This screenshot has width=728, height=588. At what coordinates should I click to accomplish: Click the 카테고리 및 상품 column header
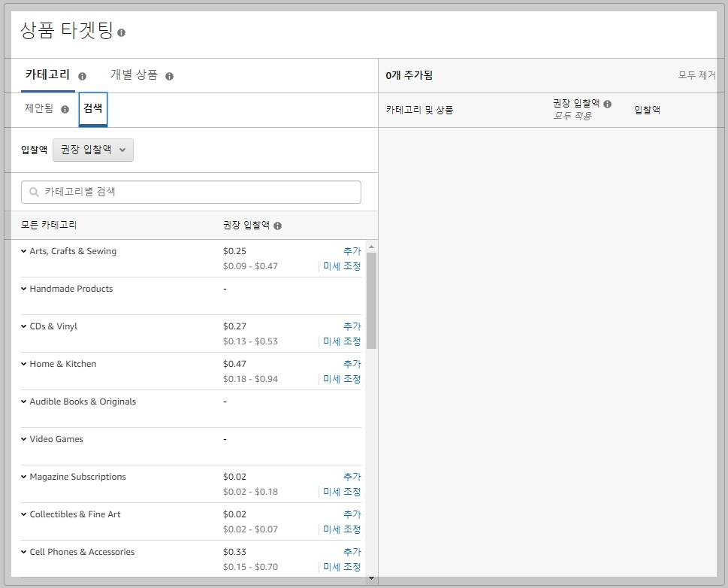point(419,111)
